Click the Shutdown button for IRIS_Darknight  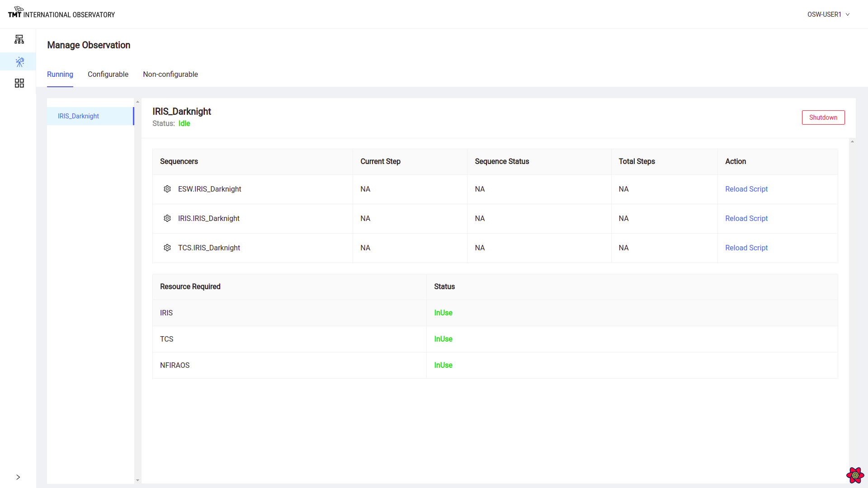coord(823,117)
